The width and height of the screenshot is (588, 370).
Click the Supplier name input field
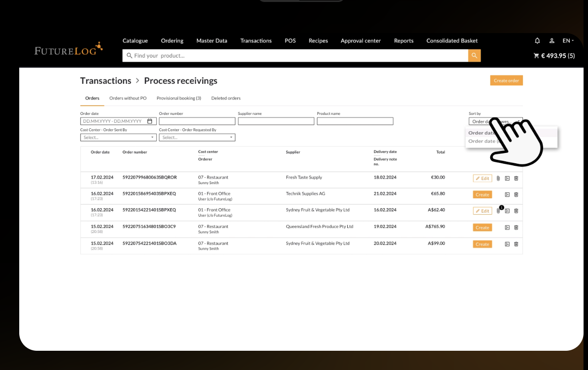click(276, 121)
